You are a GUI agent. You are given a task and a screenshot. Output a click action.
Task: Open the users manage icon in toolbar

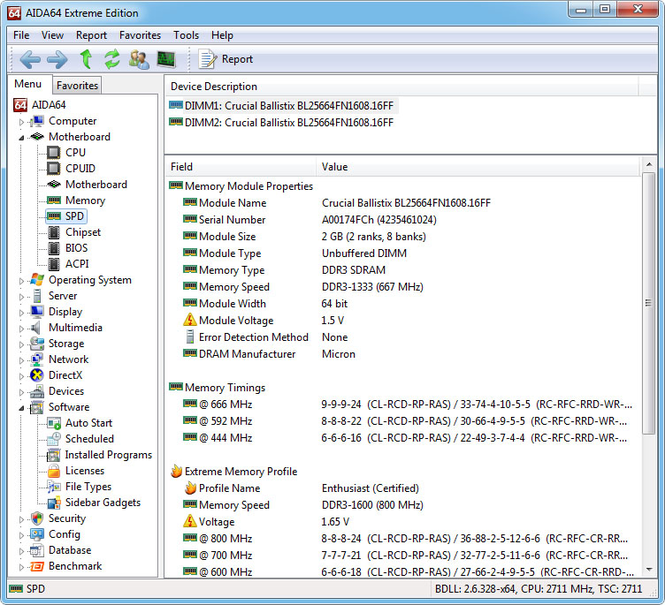click(x=139, y=59)
